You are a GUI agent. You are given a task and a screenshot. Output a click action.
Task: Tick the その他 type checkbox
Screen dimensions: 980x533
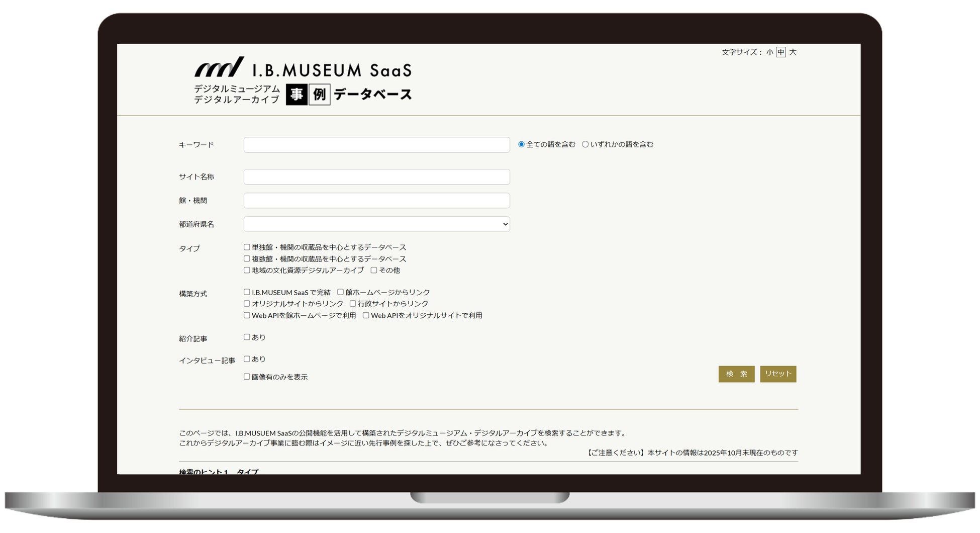[374, 271]
